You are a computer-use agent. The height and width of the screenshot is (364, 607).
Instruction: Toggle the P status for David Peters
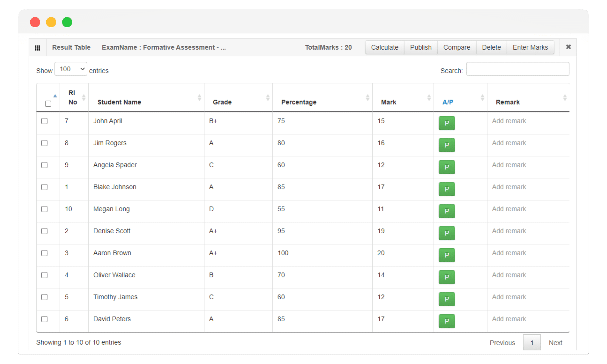(x=447, y=321)
